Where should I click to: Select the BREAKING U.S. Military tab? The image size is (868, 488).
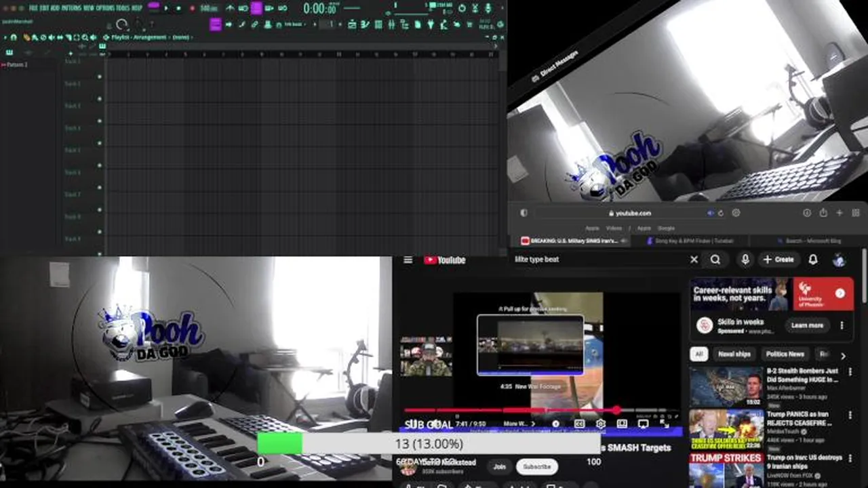(571, 241)
